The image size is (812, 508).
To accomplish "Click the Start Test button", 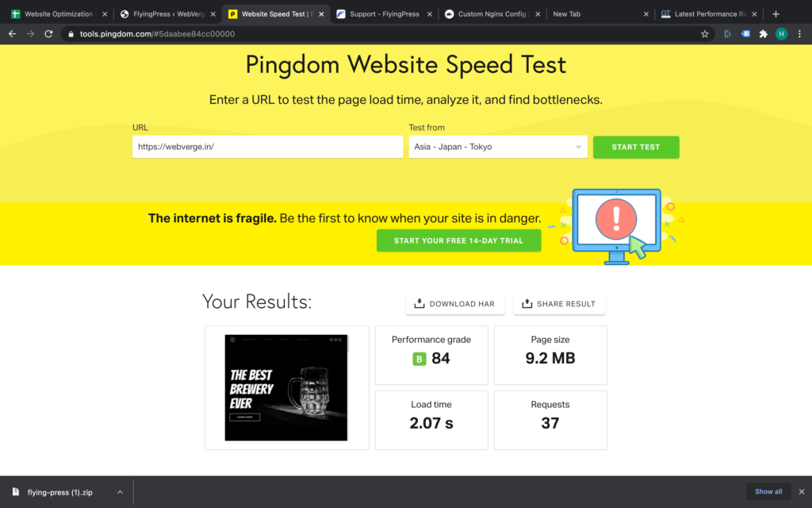I will pos(636,147).
